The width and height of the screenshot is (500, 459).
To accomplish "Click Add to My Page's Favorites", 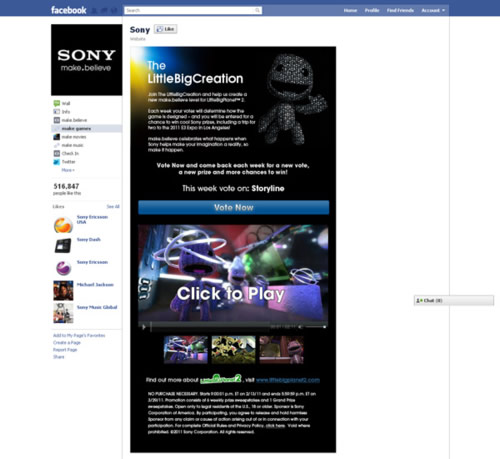I will click(79, 335).
